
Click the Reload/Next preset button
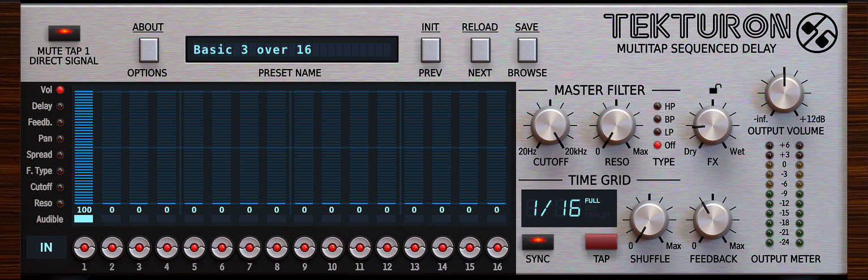click(480, 50)
